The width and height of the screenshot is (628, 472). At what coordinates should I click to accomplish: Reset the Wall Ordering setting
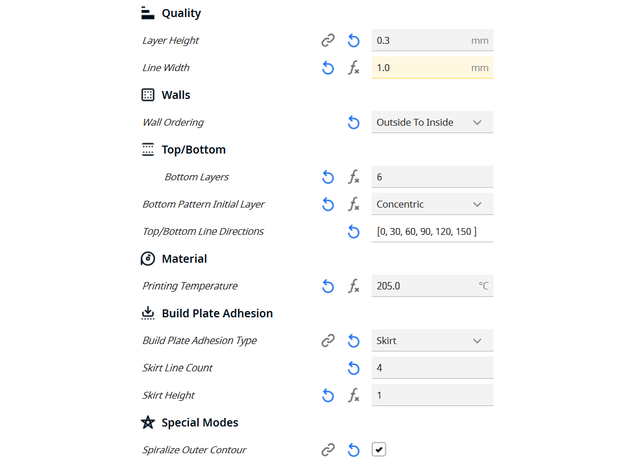point(353,123)
